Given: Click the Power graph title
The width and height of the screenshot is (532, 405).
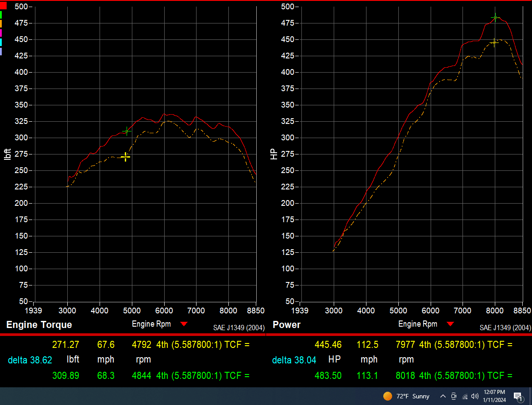Looking at the screenshot, I should pyautogui.click(x=286, y=325).
